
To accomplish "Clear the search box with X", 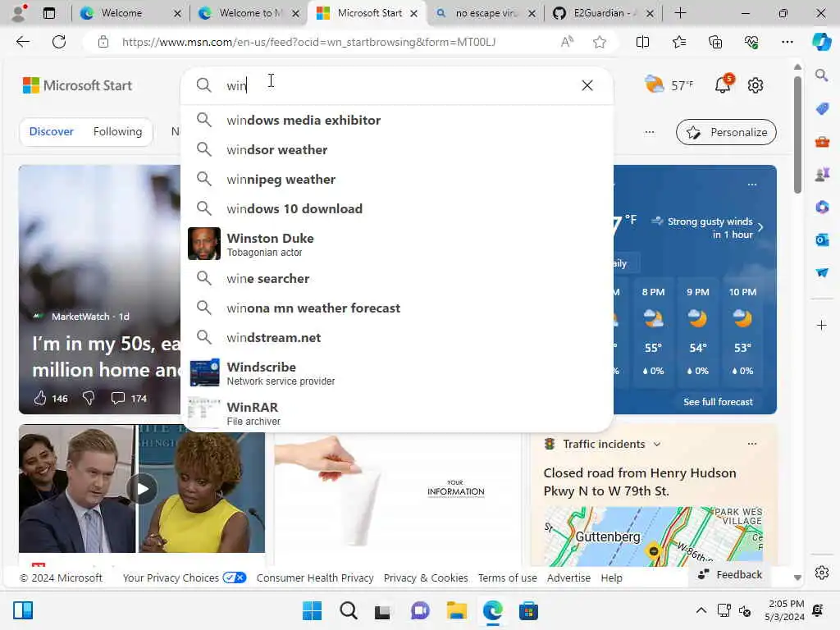I will (x=587, y=85).
